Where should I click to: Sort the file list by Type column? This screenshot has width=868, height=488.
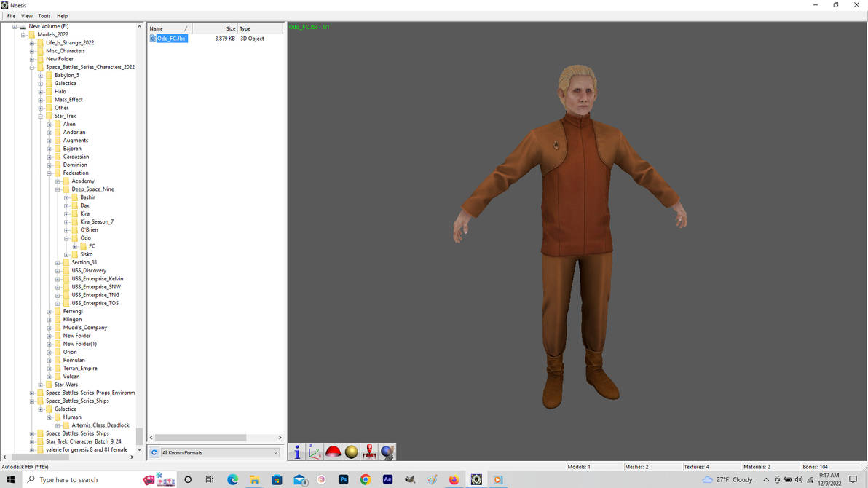(x=260, y=28)
